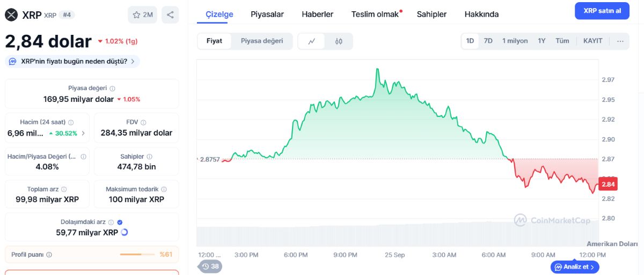Viewport: 644px width, 275px height.
Task: Set chart range to Tüm
Action: pos(562,41)
